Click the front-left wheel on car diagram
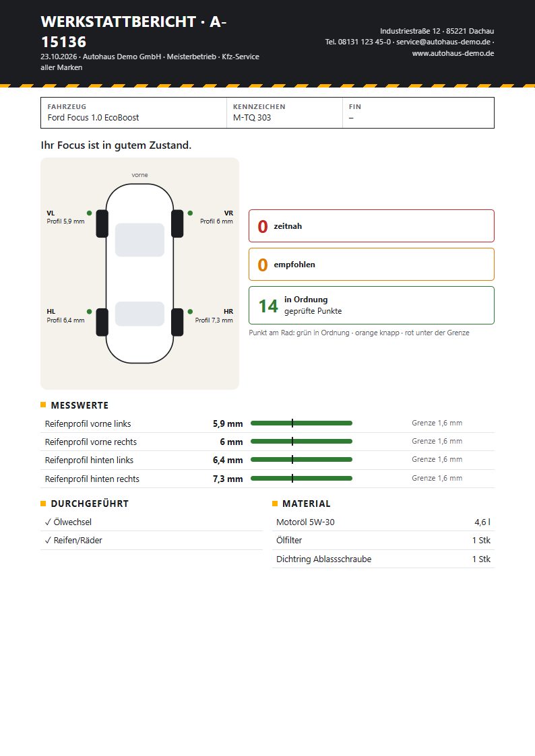The height and width of the screenshot is (756, 535). click(x=102, y=224)
